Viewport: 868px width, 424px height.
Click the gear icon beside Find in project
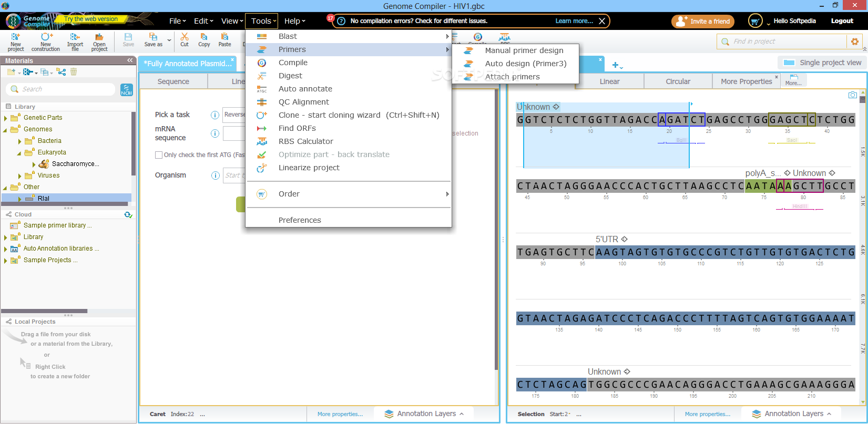(x=854, y=42)
